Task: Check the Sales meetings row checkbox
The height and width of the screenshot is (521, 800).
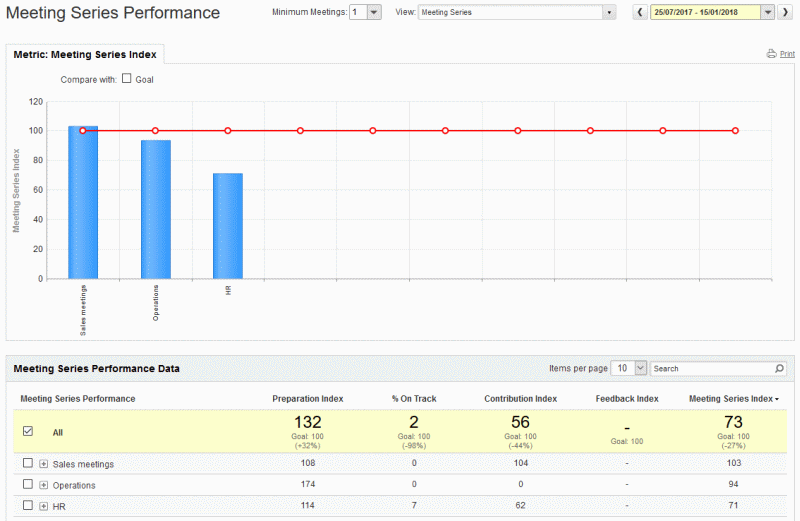Action: (x=28, y=463)
